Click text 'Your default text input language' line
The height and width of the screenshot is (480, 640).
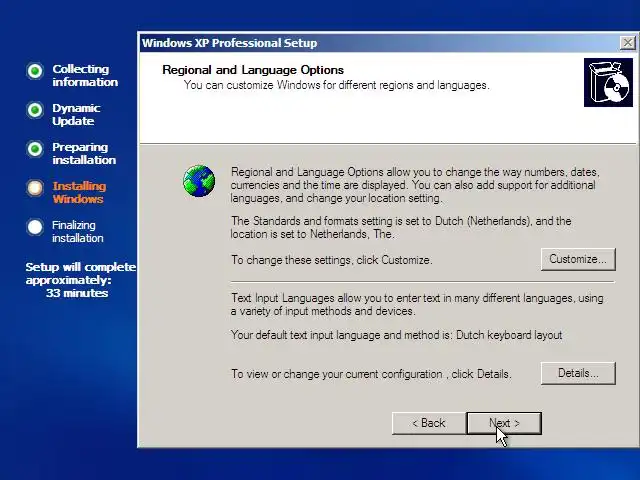click(x=396, y=335)
